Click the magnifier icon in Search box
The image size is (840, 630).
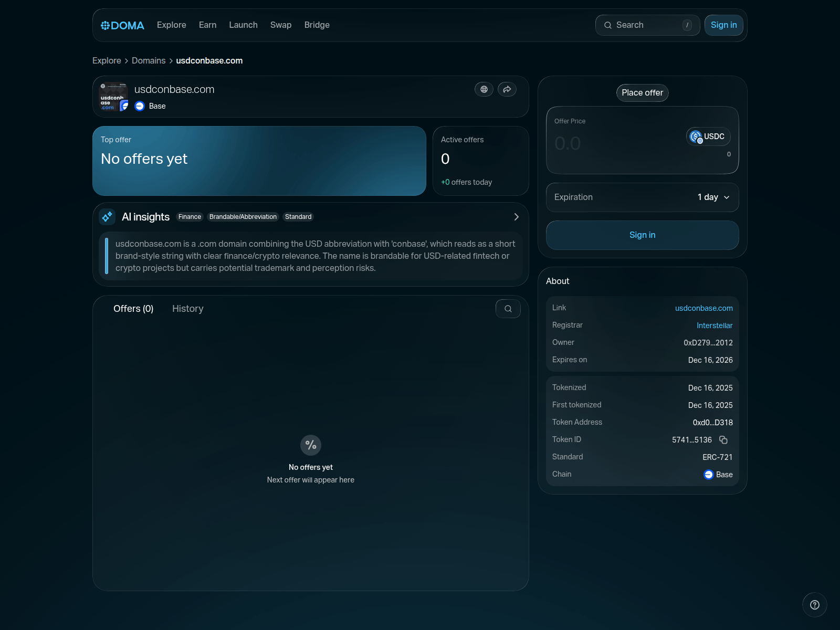coord(608,25)
